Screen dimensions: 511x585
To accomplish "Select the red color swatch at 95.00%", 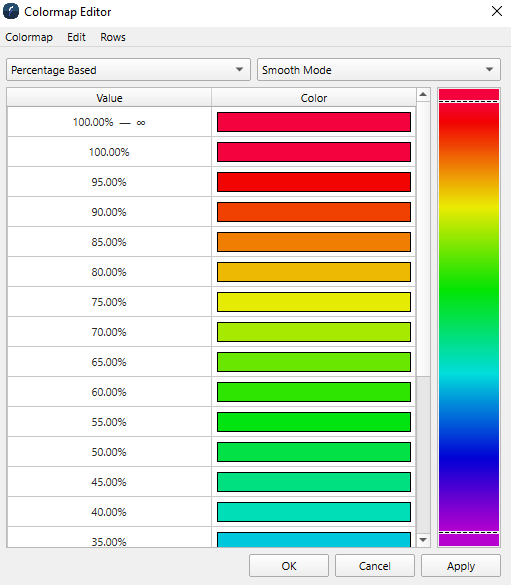I will click(x=314, y=182).
